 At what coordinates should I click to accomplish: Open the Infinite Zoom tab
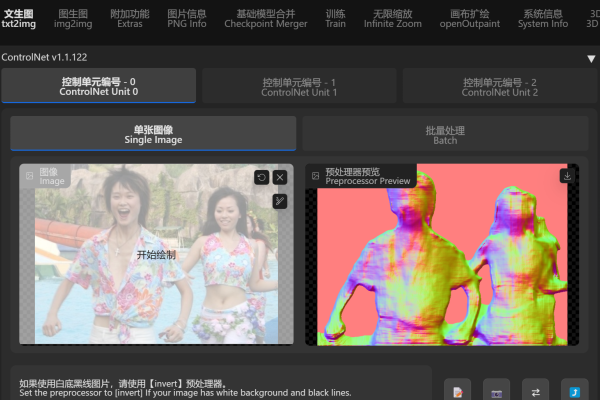click(393, 19)
